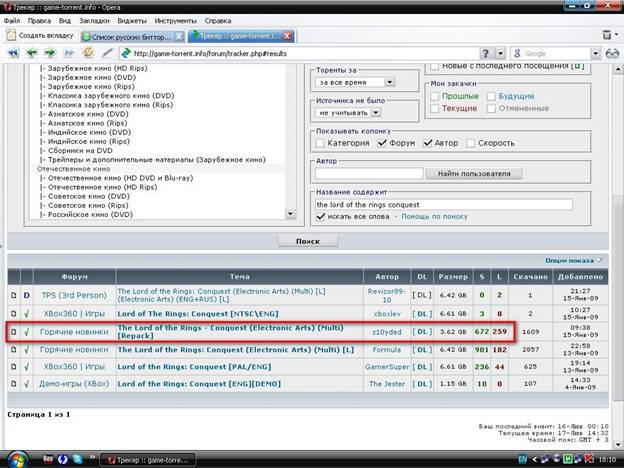Viewport: 624px width, 468px height.
Task: Click the Rewind navigation icon in toolbar
Action: (x=14, y=53)
